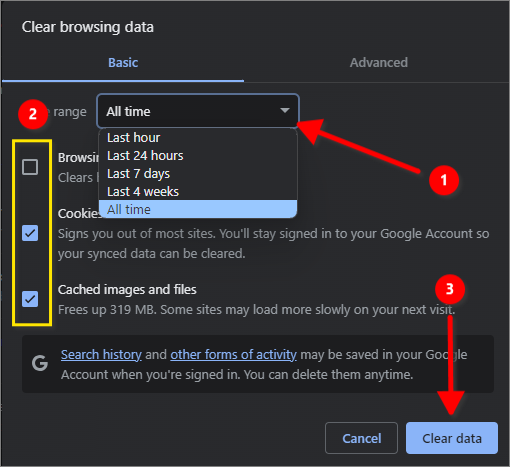Open other forms of activity link
This screenshot has height=467, width=510.
(x=233, y=355)
